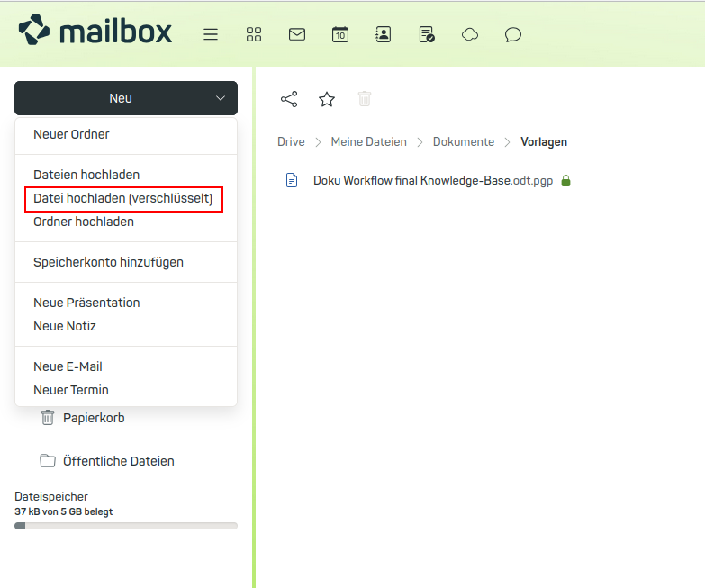The width and height of the screenshot is (705, 588).
Task: Open the address book contacts icon
Action: pos(383,34)
